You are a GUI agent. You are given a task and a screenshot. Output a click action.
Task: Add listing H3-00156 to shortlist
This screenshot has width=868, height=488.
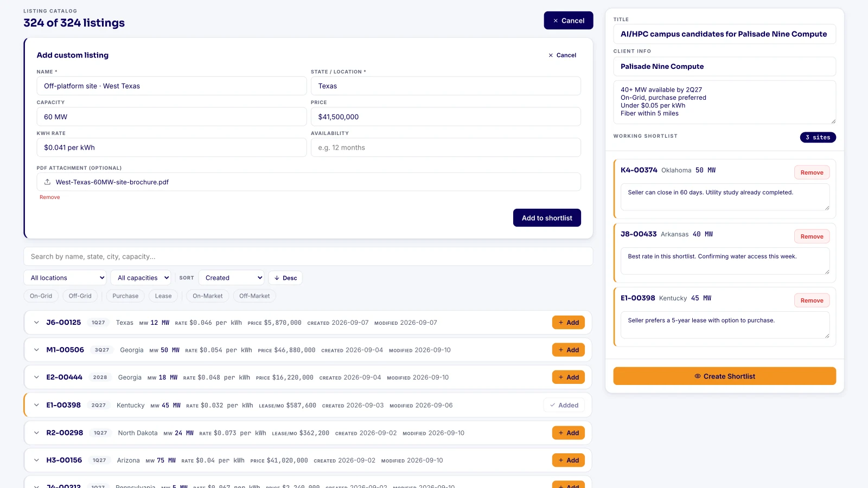pos(569,460)
